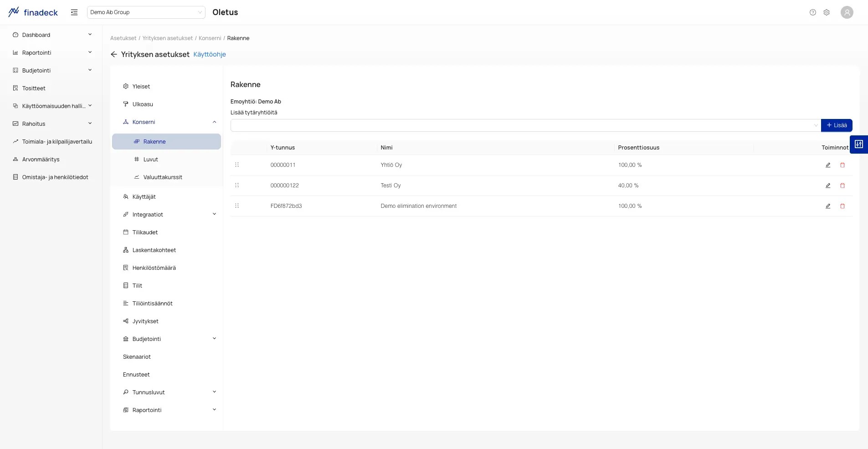Click Y-tunnus FD6f872bd3 cell
This screenshot has width=868, height=449.
[x=286, y=206]
